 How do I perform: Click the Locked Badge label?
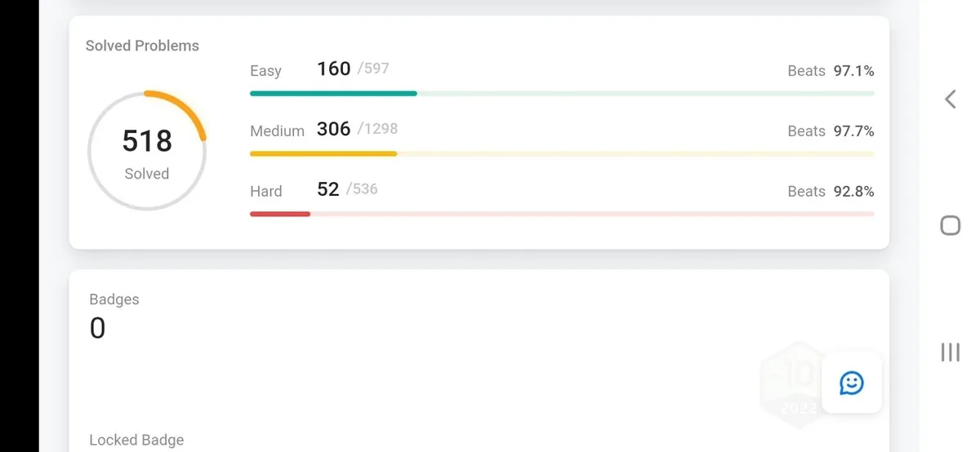coord(136,440)
